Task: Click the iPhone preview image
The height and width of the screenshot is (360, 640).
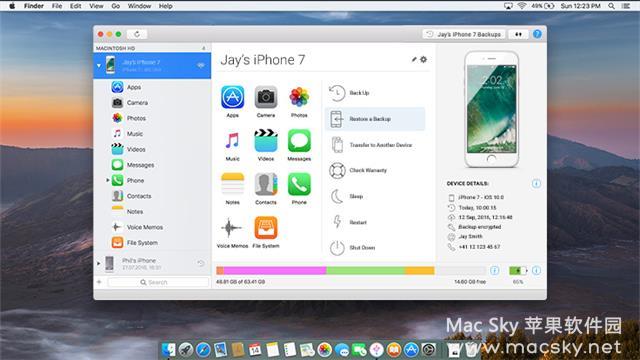Action: click(491, 109)
